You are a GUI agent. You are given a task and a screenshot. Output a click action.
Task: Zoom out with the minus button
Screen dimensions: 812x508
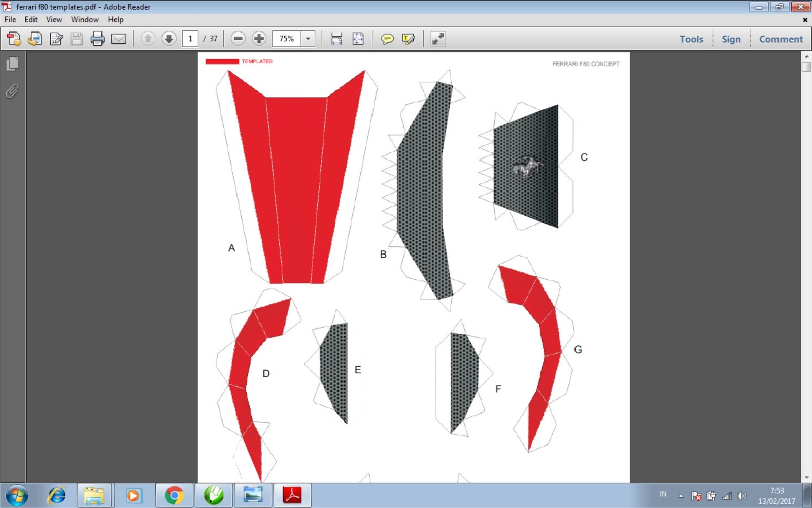(x=238, y=38)
